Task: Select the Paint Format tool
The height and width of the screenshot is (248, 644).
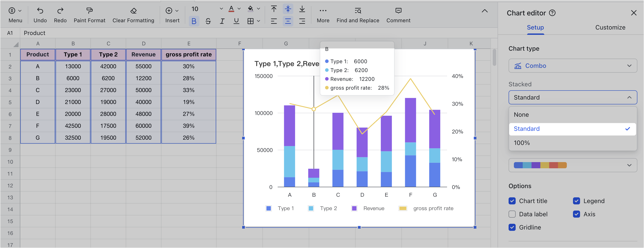Action: click(x=89, y=11)
